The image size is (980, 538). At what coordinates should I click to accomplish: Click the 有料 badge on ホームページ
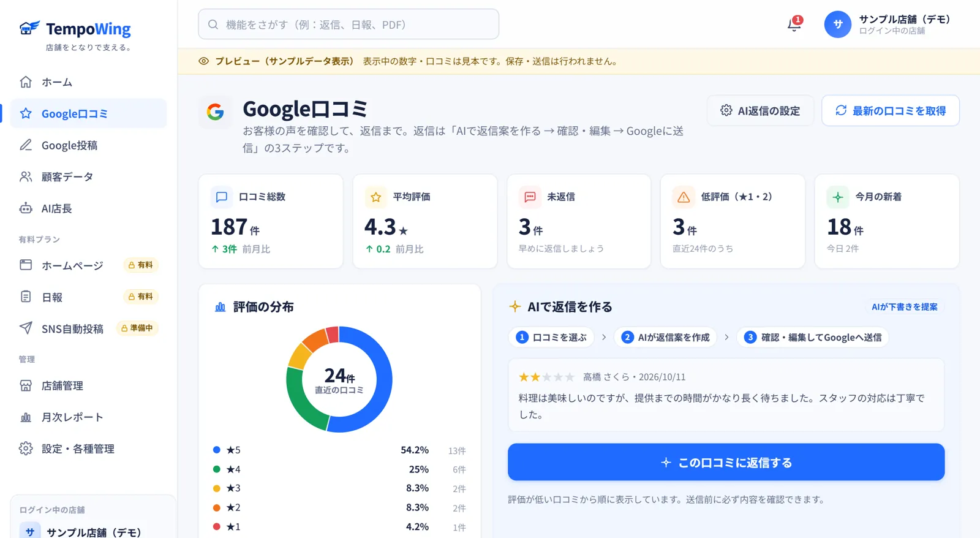pyautogui.click(x=141, y=265)
